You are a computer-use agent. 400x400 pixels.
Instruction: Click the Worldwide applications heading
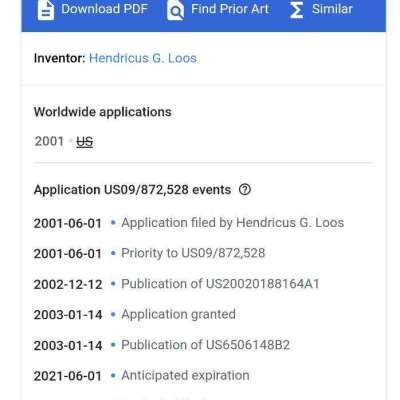[103, 112]
